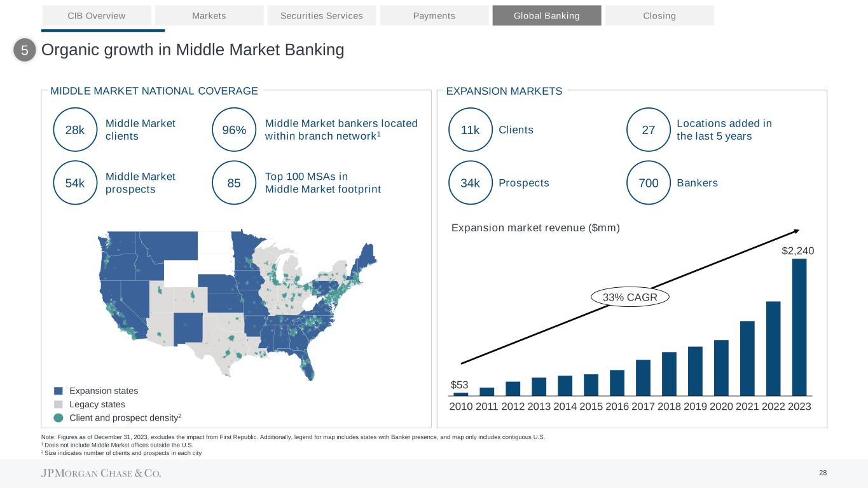This screenshot has width=868, height=488.
Task: Click the Expansion states legend swatch
Action: 59,391
